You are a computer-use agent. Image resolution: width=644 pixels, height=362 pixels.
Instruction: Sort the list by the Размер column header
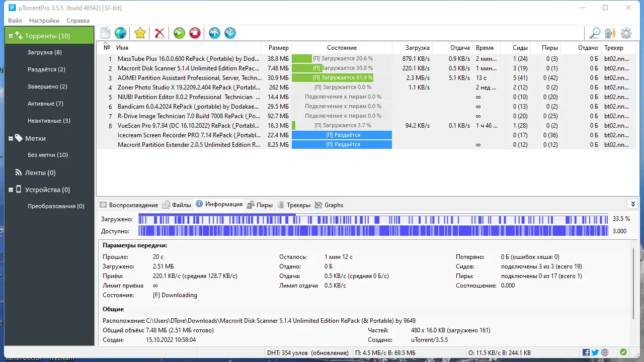278,48
